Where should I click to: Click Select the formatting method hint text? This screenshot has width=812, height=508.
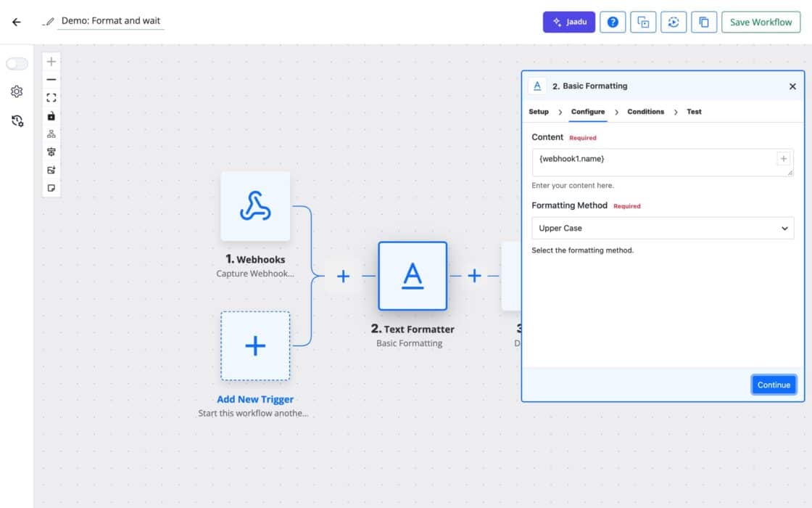583,250
